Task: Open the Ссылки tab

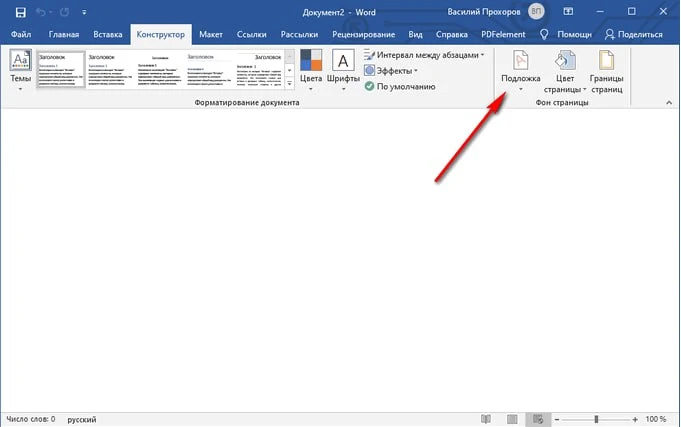Action: (251, 34)
